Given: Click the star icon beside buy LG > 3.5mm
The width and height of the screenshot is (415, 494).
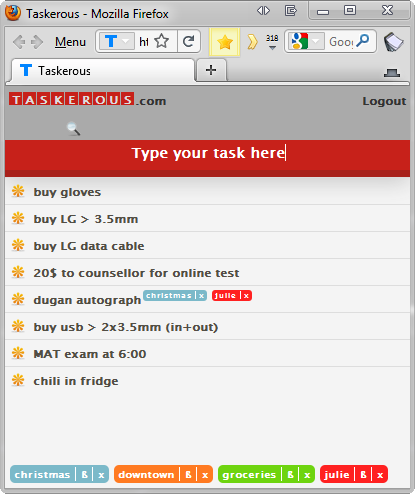Looking at the screenshot, I should pyautogui.click(x=18, y=218).
